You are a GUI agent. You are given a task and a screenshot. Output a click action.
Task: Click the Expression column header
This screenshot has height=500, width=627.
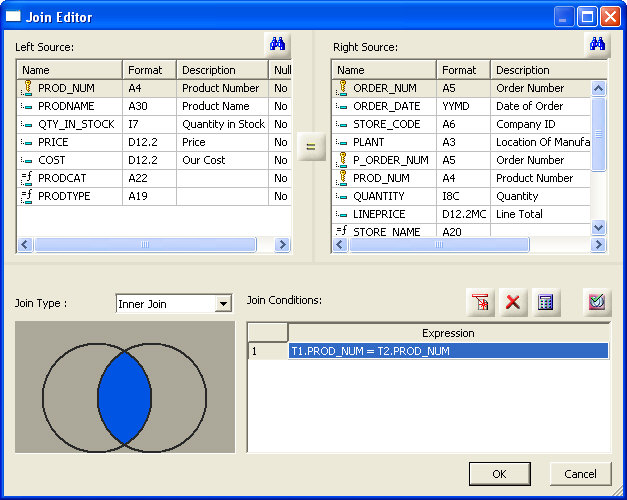click(449, 333)
